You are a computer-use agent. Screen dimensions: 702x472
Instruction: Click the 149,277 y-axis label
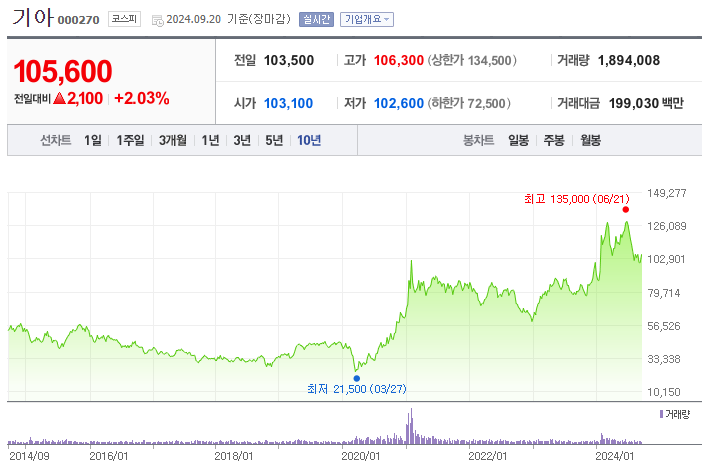[x=667, y=193]
